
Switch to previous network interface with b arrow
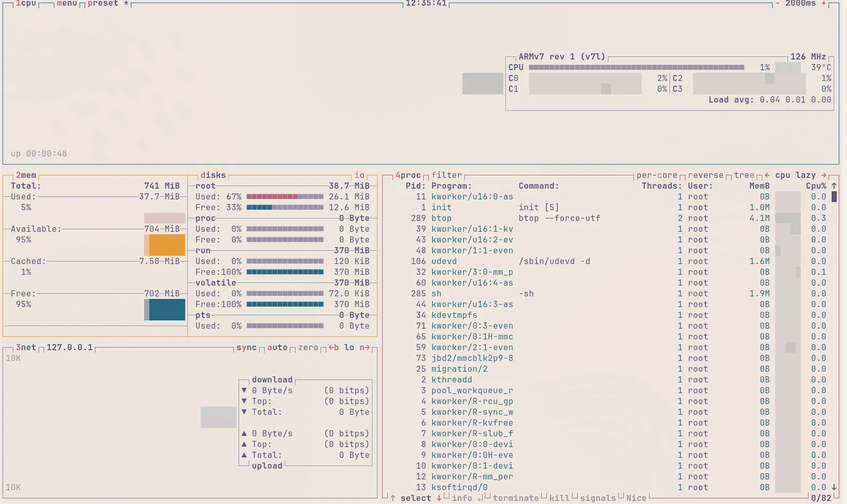334,347
